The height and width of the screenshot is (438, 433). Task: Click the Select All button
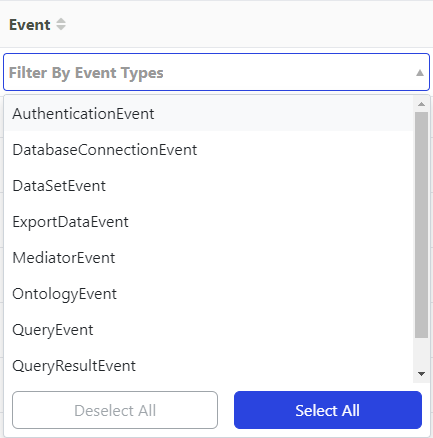click(328, 410)
